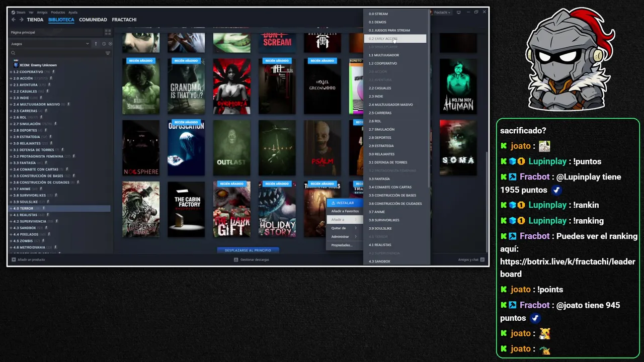
Task: Open the Ver menu
Action: point(31,12)
